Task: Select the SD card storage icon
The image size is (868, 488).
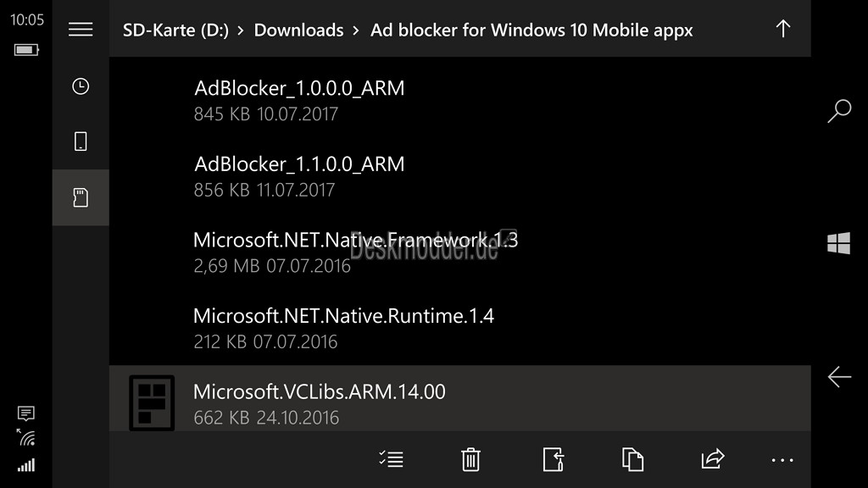Action: coord(81,197)
